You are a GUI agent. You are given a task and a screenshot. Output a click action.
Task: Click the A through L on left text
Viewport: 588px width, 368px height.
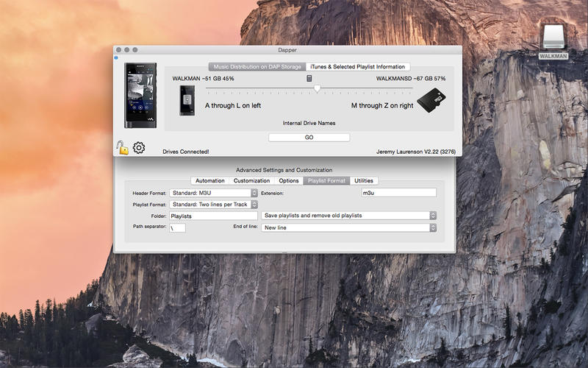pos(233,106)
